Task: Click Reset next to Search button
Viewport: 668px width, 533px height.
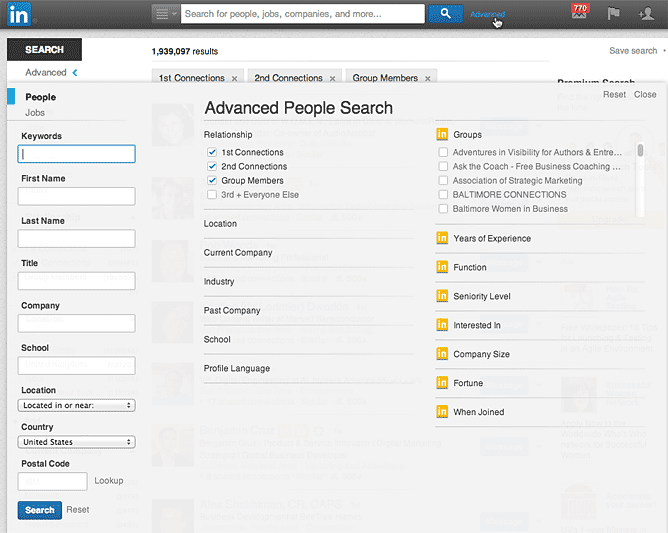Action: click(78, 510)
